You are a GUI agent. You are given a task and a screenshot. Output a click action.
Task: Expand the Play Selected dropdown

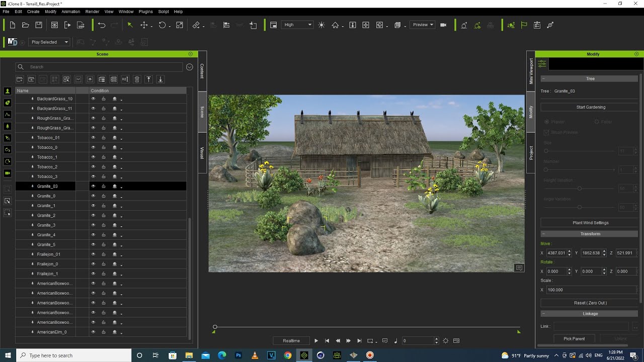point(49,42)
